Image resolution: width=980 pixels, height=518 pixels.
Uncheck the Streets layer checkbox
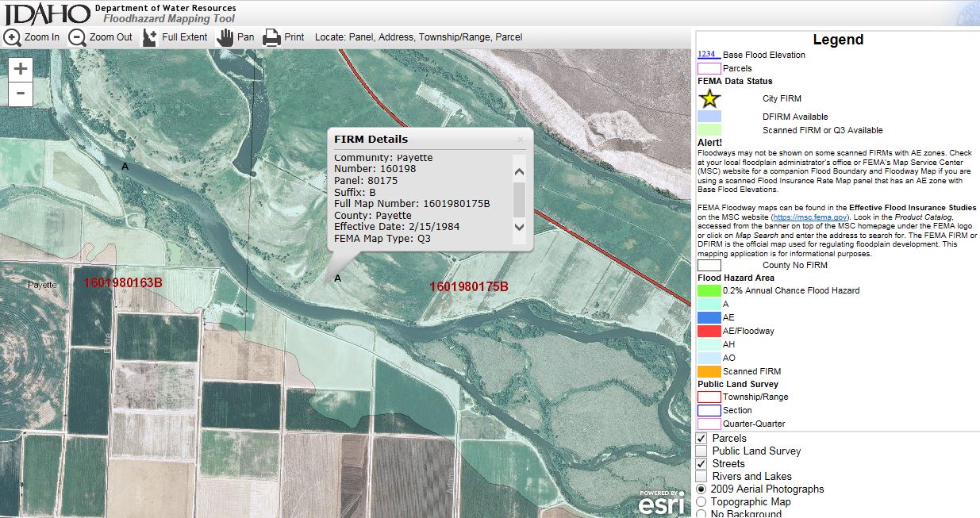click(701, 464)
